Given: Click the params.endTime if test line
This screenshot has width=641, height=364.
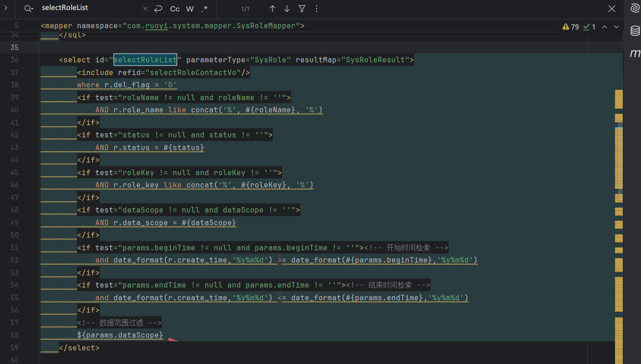Looking at the screenshot, I should 211,285.
